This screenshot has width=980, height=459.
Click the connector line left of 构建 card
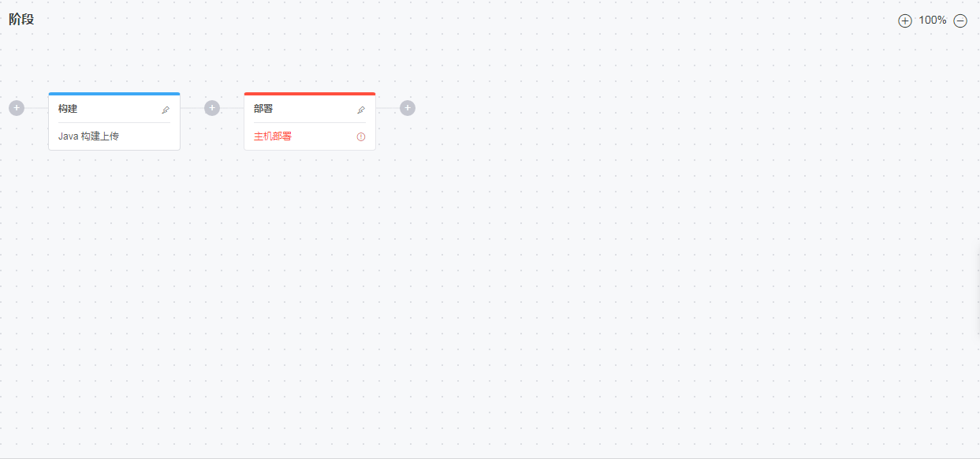pyautogui.click(x=36, y=108)
